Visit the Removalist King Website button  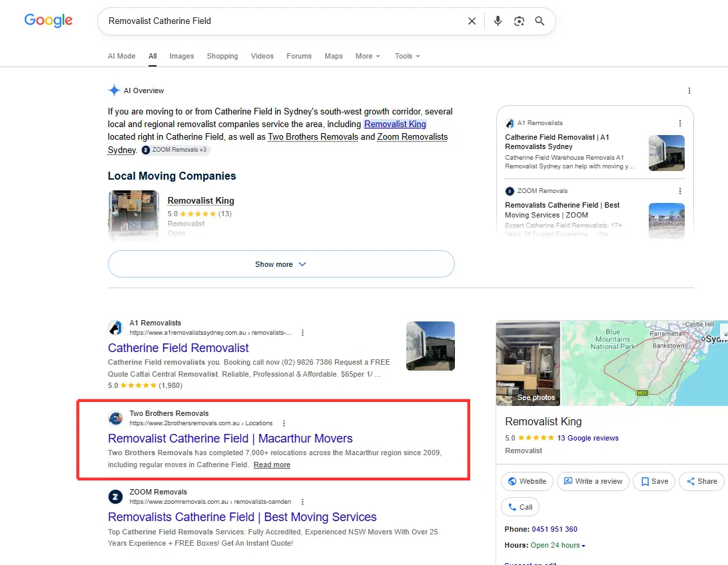click(527, 482)
